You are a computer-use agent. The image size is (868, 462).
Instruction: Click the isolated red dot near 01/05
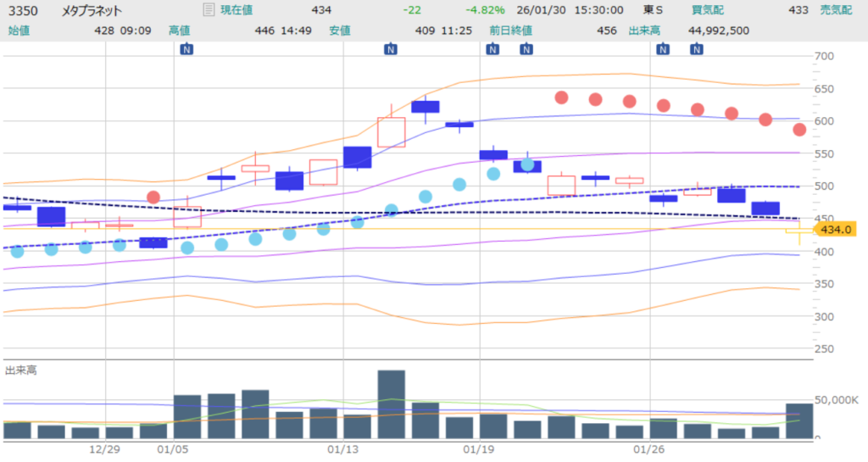point(153,198)
